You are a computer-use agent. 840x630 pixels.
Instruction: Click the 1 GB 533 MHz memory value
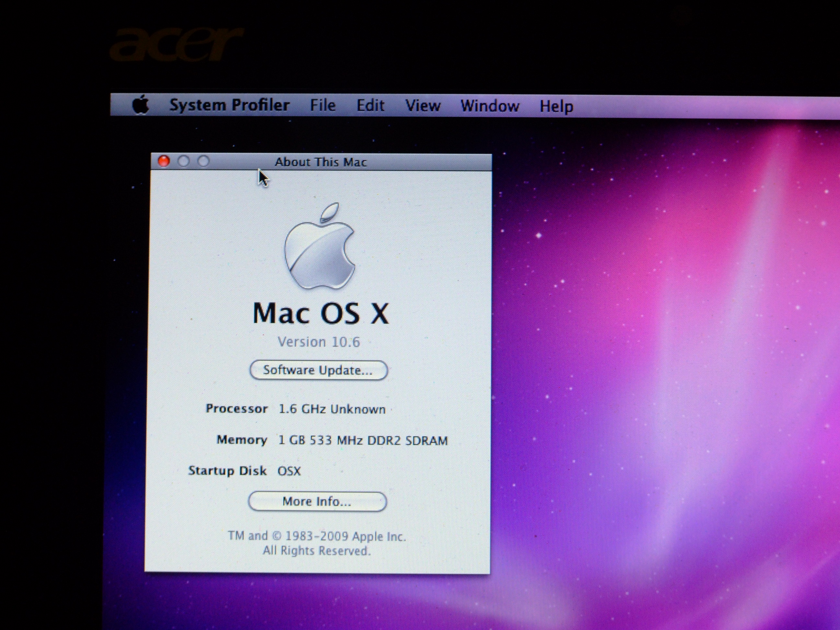pyautogui.click(x=363, y=440)
